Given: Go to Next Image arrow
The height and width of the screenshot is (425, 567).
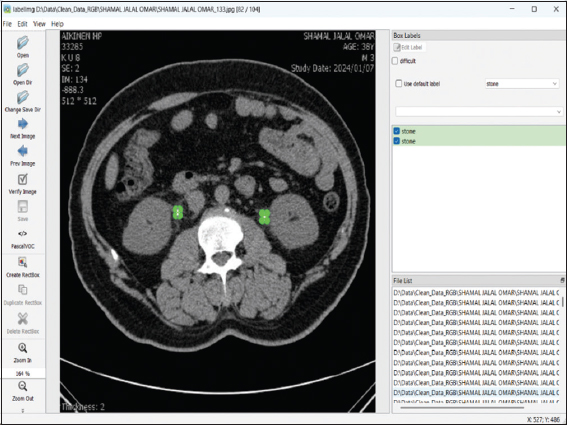Looking at the screenshot, I should (22, 124).
